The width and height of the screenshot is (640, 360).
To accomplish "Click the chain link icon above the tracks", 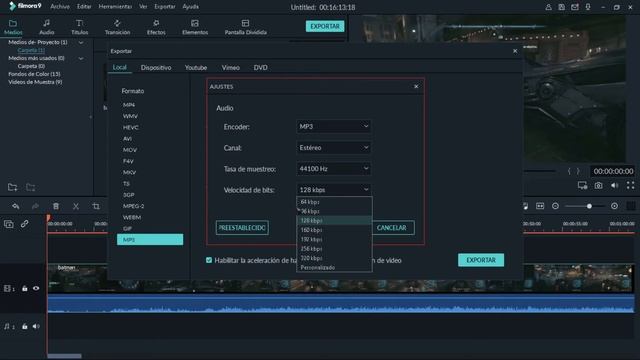I will [24, 224].
